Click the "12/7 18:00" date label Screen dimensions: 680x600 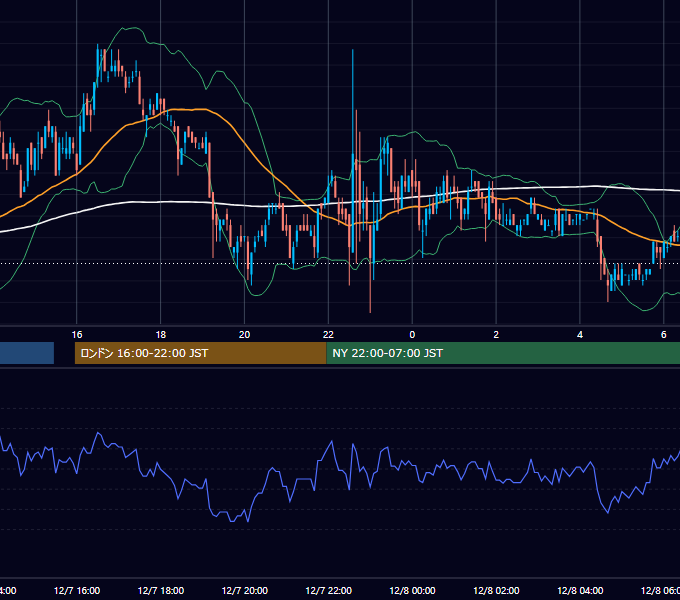[x=161, y=590]
